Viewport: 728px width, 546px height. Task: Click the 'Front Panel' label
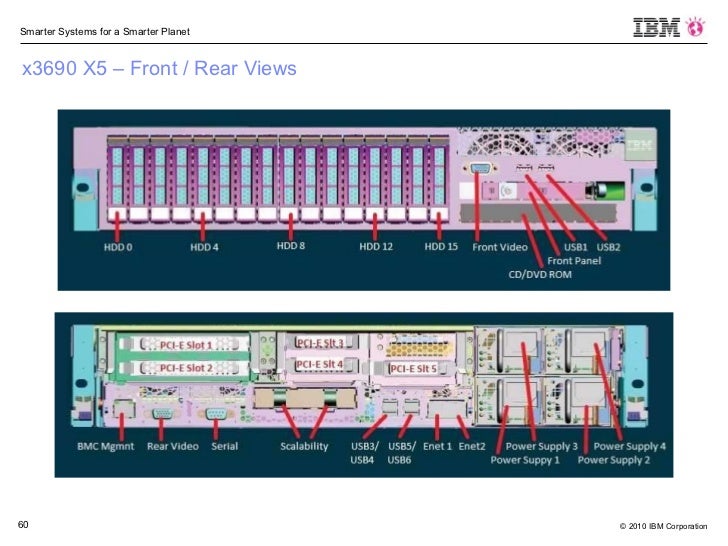tap(574, 260)
